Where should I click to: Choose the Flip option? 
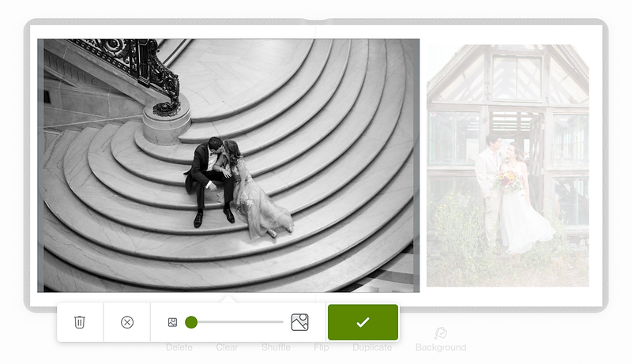pos(322,347)
